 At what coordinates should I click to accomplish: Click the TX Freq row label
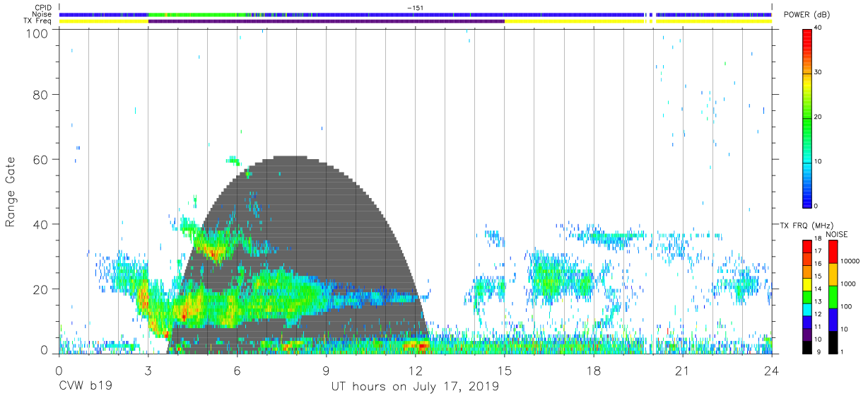(38, 21)
